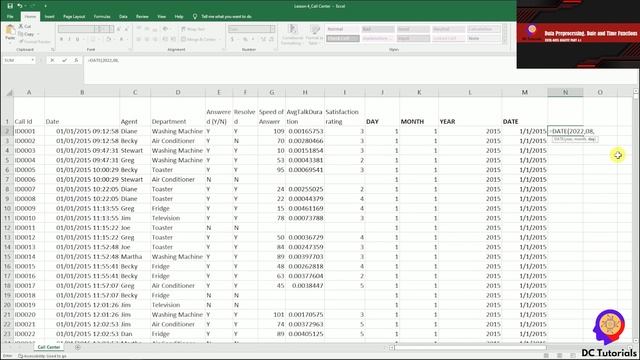The width and height of the screenshot is (640, 360).
Task: Click the Undo arrow icon
Action: [20, 6]
